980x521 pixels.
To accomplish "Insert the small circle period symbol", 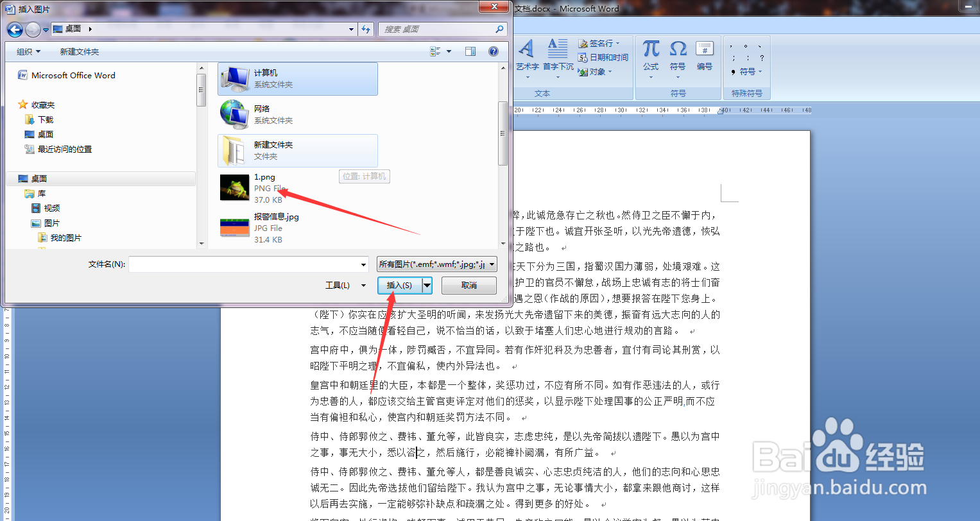I will pos(745,46).
